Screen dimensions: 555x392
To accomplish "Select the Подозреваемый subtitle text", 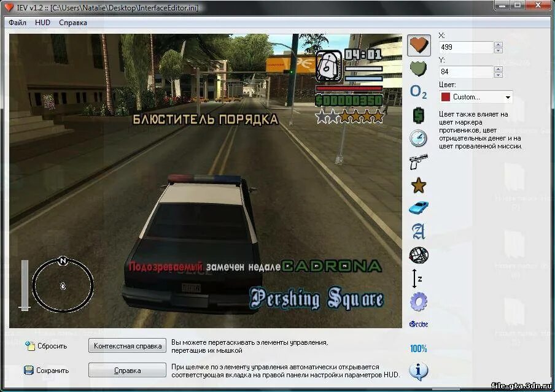I will [166, 266].
